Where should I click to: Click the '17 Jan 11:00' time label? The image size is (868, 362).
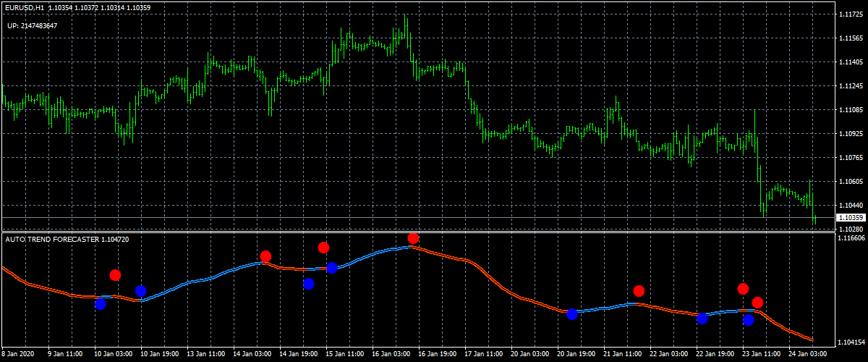(482, 355)
